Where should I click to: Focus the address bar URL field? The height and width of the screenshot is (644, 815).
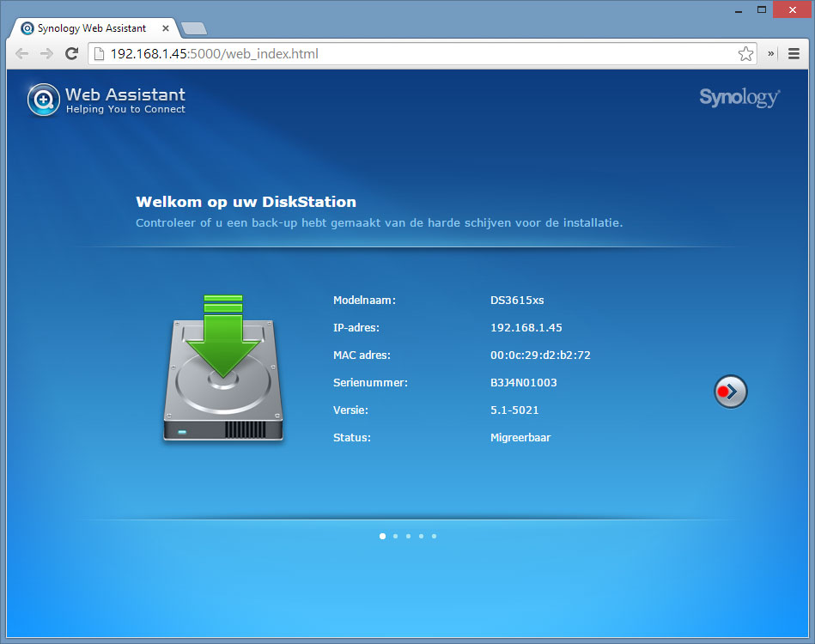click(x=412, y=54)
